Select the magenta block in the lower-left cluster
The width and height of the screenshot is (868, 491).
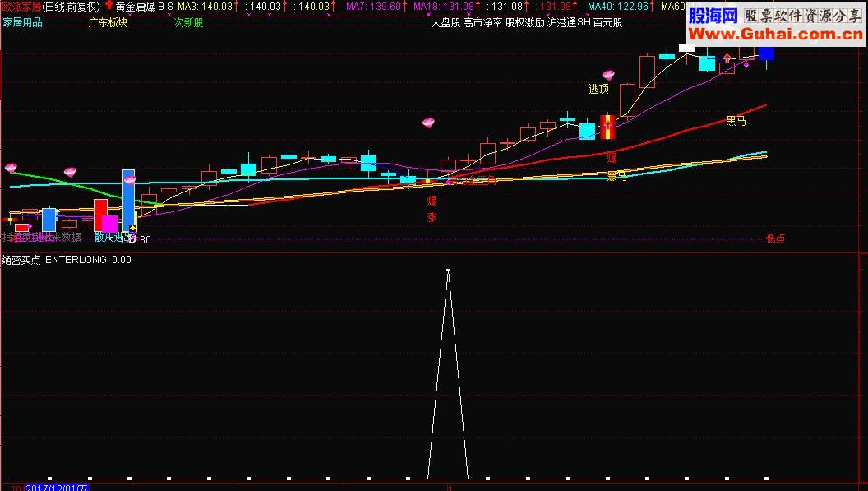pyautogui.click(x=109, y=224)
